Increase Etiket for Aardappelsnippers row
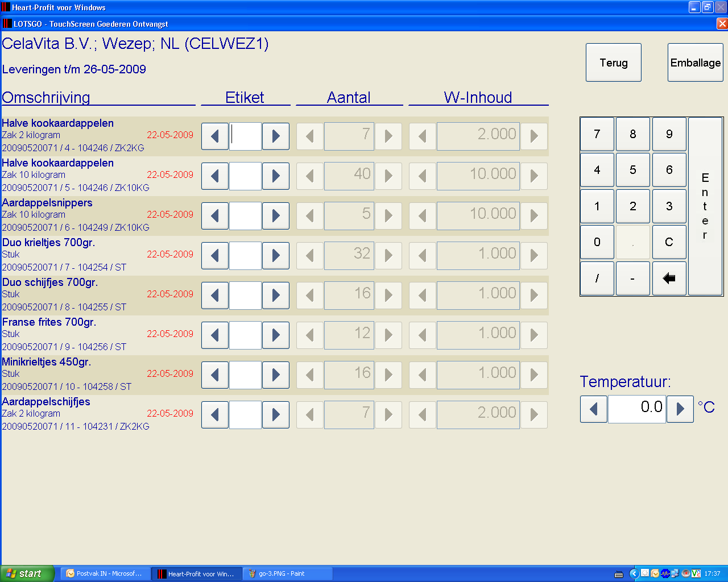The height and width of the screenshot is (582, 728). (276, 216)
